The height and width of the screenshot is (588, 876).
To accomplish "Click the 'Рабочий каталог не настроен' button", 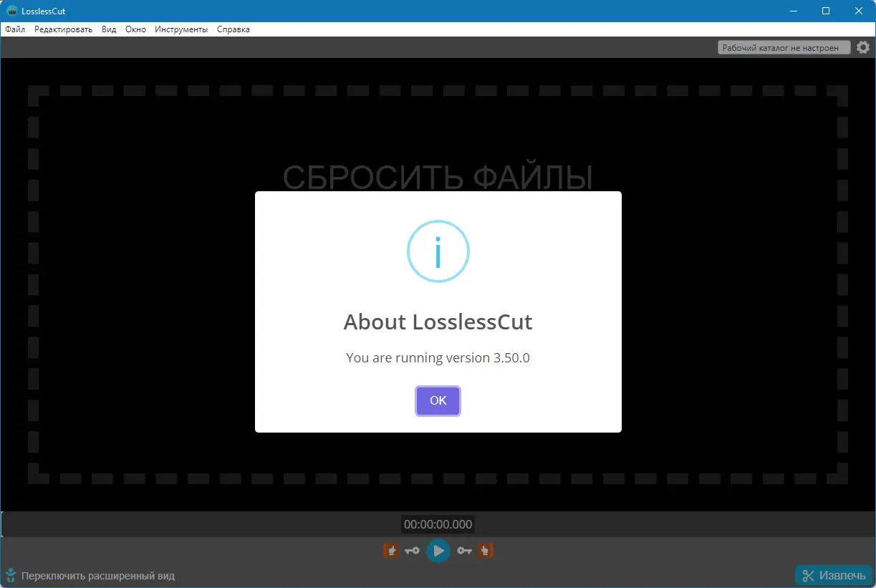I will (x=784, y=47).
